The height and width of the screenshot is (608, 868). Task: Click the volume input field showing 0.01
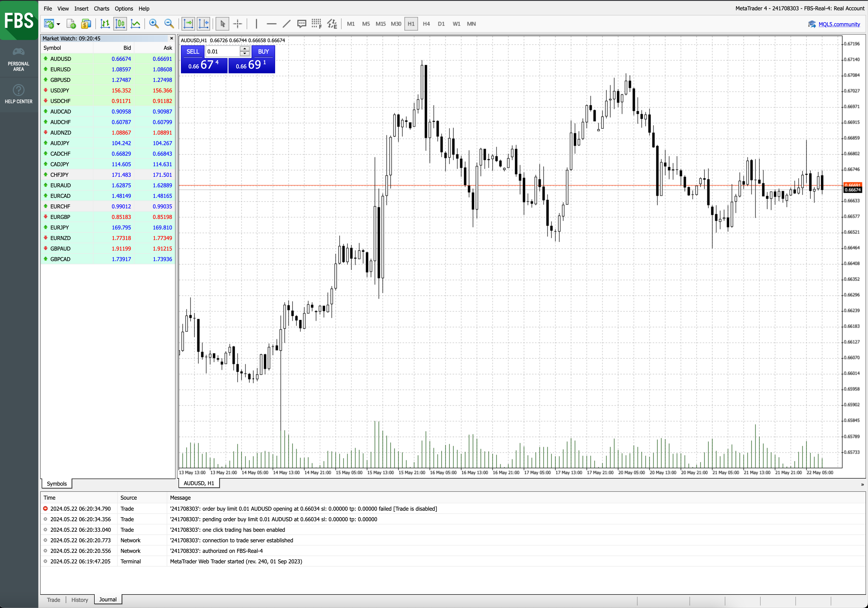pyautogui.click(x=222, y=51)
